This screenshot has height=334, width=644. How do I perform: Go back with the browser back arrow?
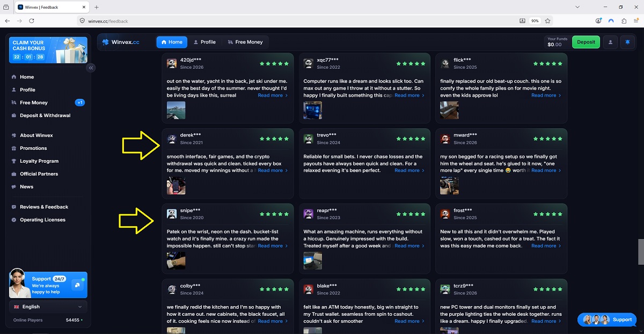pos(8,21)
